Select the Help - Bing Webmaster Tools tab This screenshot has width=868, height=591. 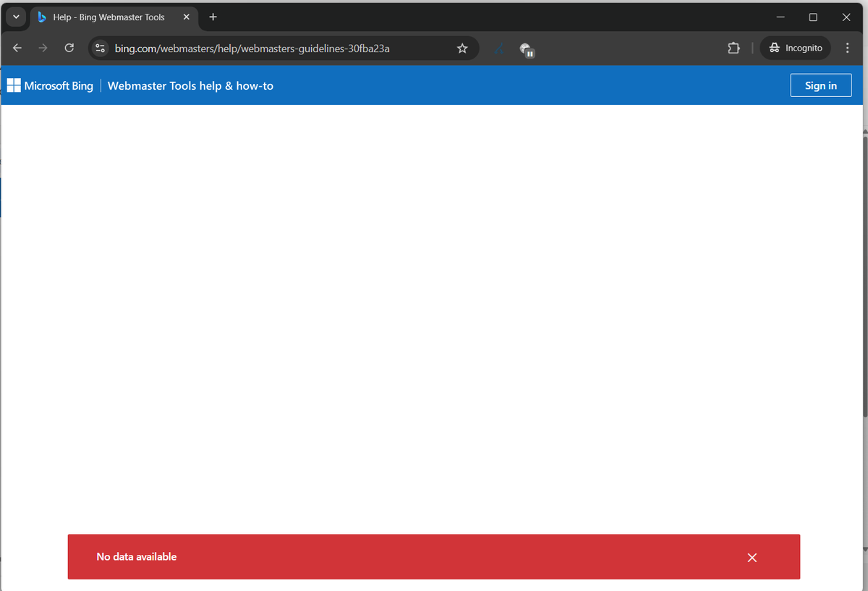coord(114,17)
